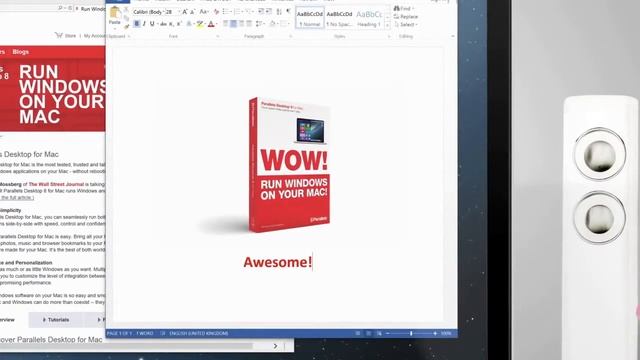
Task: Toggle Bold formatting
Action: [137, 23]
